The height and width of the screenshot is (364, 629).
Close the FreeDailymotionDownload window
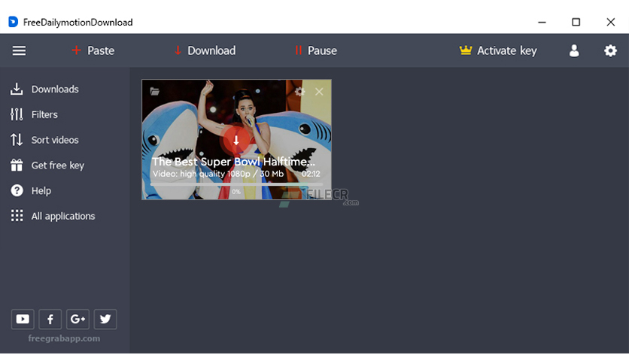610,22
